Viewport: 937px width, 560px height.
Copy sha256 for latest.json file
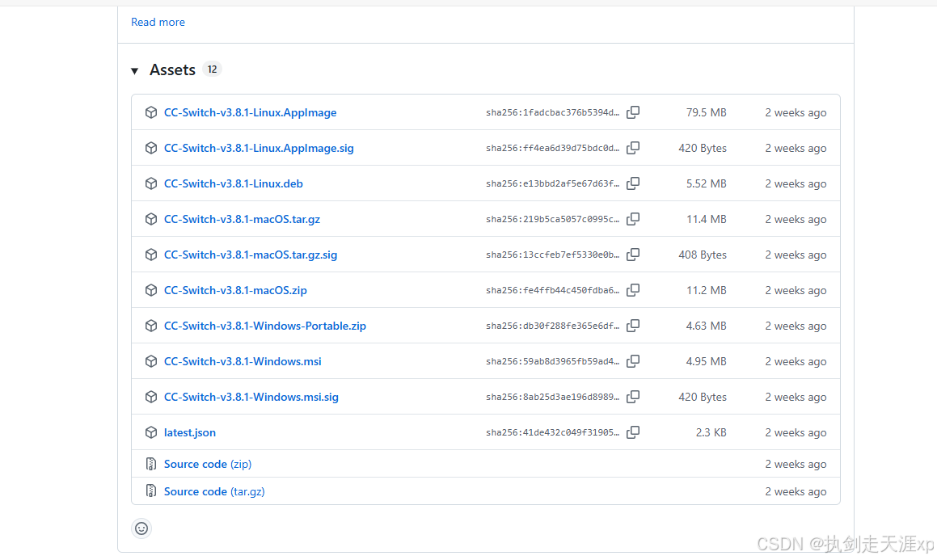tap(633, 432)
